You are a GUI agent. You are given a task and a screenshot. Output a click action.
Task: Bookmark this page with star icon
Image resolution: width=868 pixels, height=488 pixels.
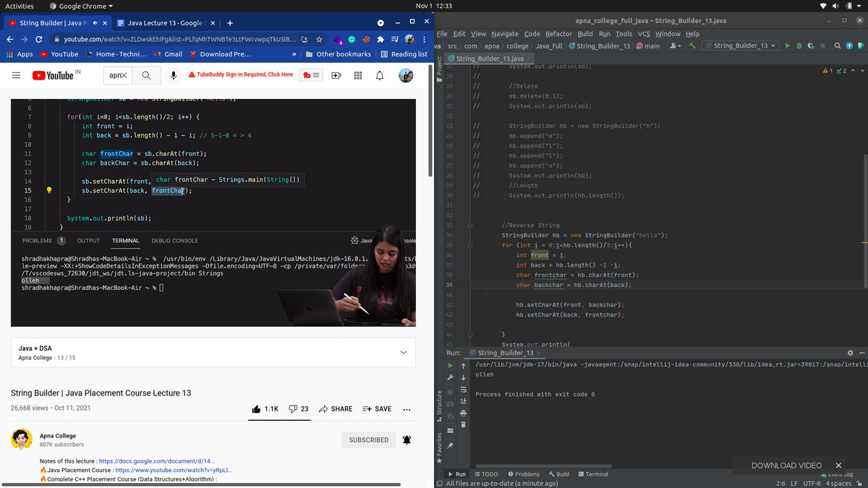pyautogui.click(x=319, y=39)
